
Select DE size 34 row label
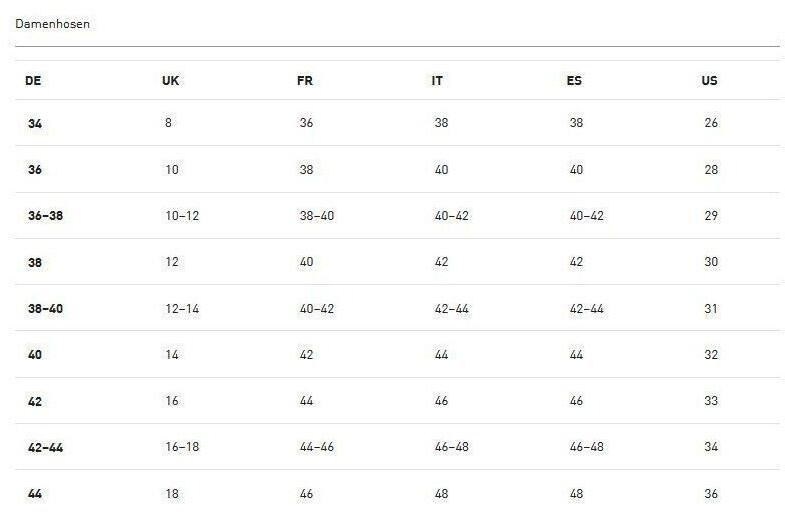[x=35, y=123]
